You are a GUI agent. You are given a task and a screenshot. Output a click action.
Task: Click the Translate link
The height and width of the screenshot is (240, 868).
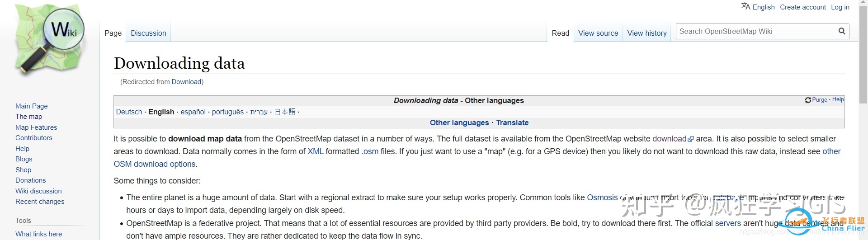(512, 122)
